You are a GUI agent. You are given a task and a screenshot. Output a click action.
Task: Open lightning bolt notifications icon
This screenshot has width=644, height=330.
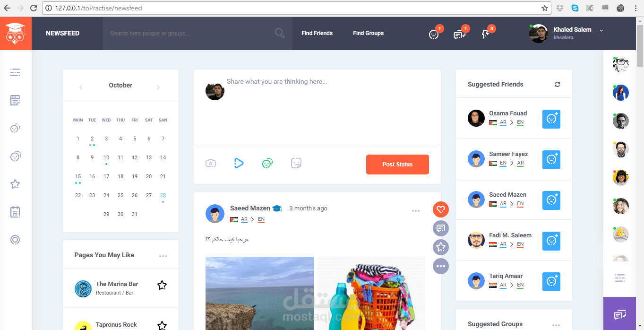click(485, 34)
